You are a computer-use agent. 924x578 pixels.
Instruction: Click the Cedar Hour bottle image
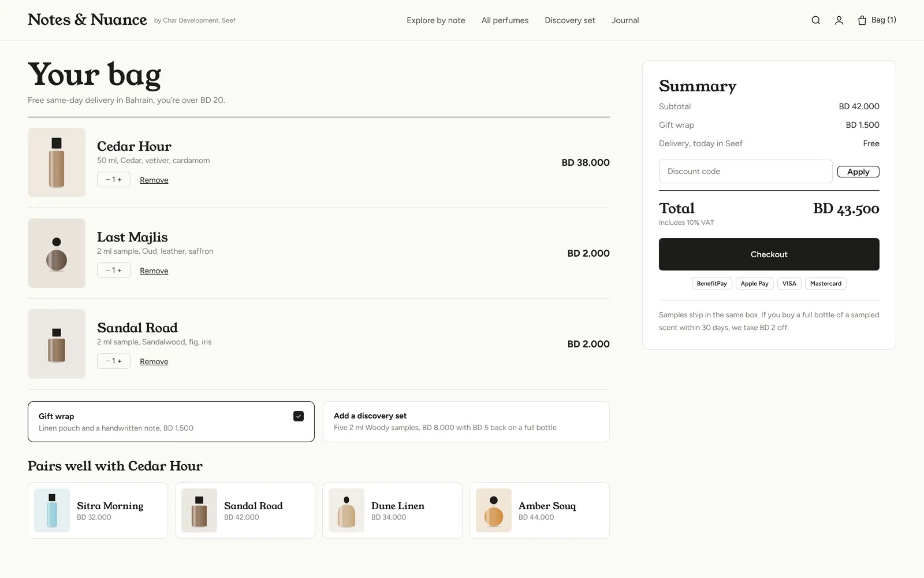click(x=57, y=162)
